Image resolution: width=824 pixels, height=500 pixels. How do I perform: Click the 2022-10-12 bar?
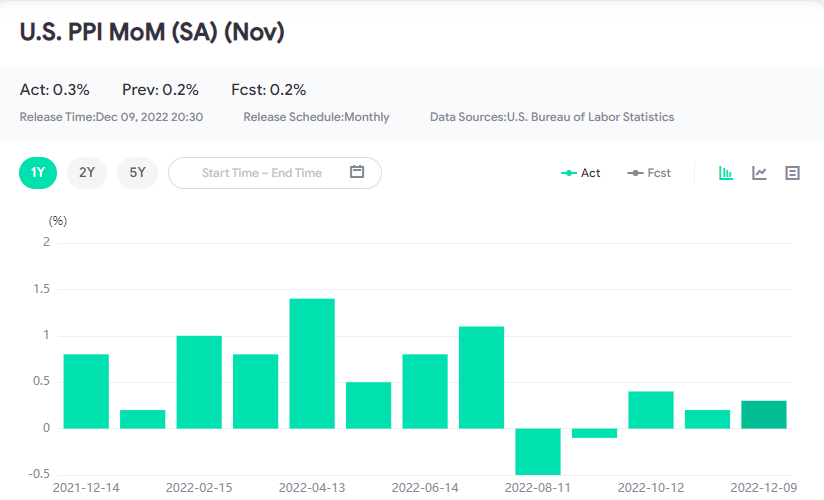(651, 410)
